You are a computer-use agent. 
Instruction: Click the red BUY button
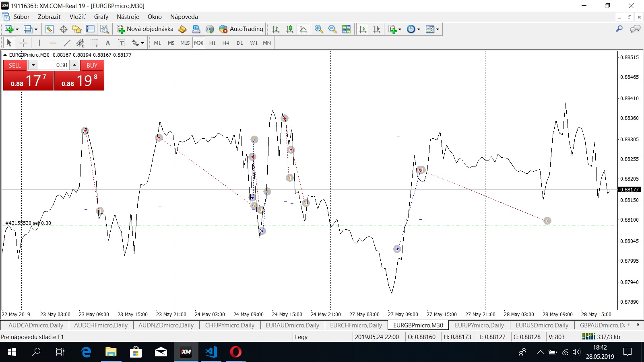pos(92,65)
